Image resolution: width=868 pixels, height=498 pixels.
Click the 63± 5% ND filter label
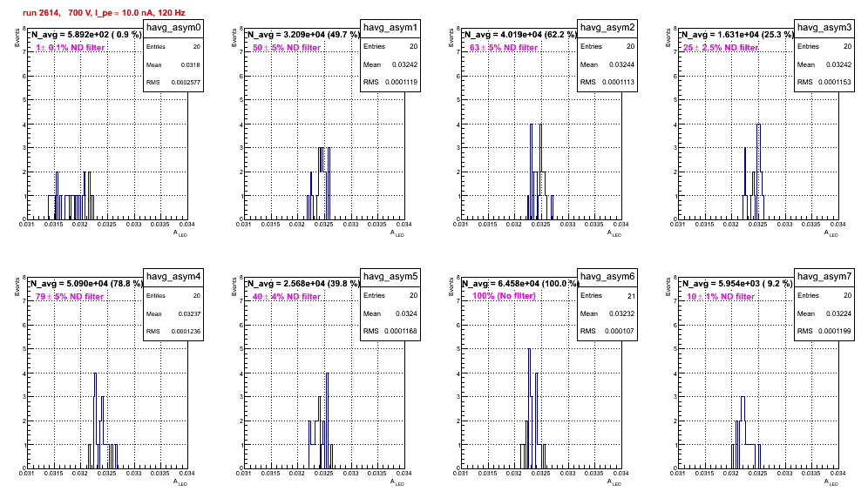(504, 48)
